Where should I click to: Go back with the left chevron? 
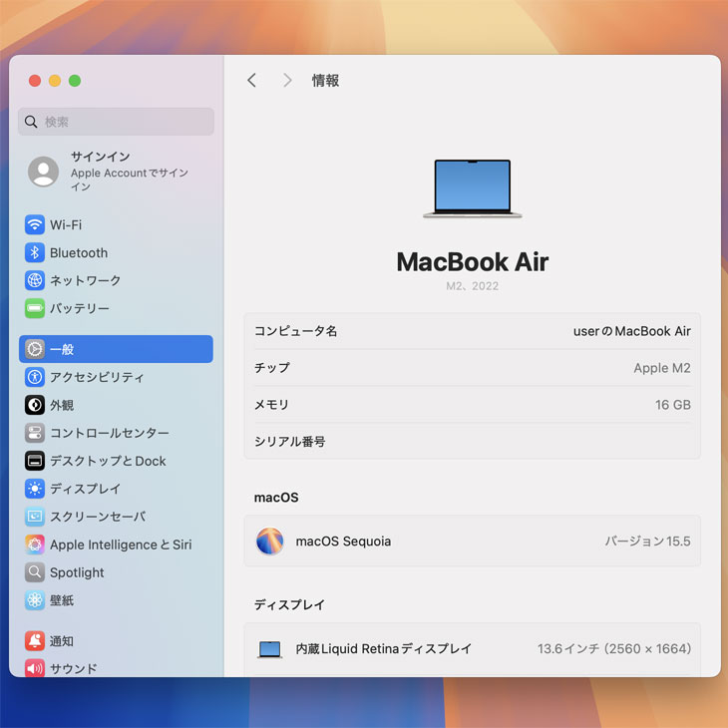click(x=251, y=81)
